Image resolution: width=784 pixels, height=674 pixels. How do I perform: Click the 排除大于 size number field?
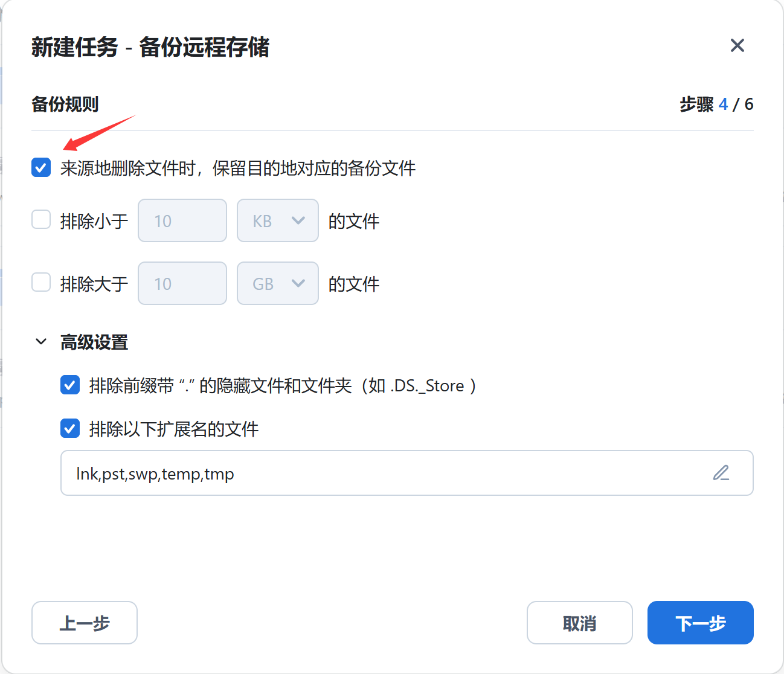[x=182, y=283]
